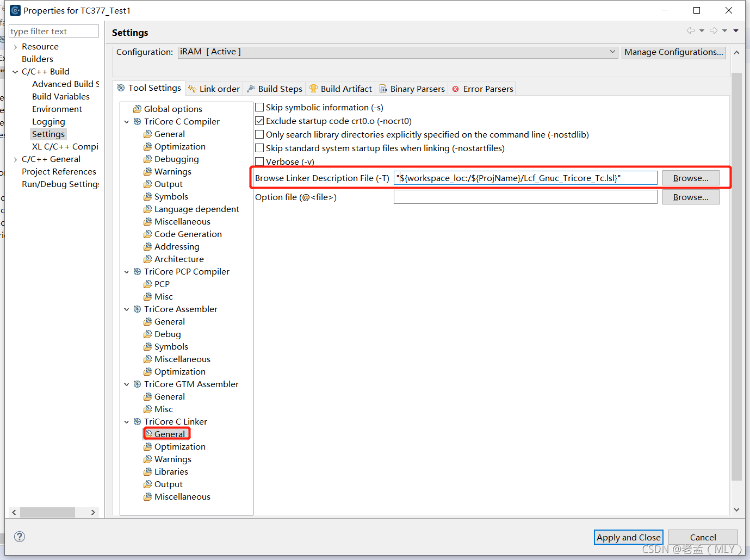Uncheck Exclude startup code crt0.o

coord(259,121)
